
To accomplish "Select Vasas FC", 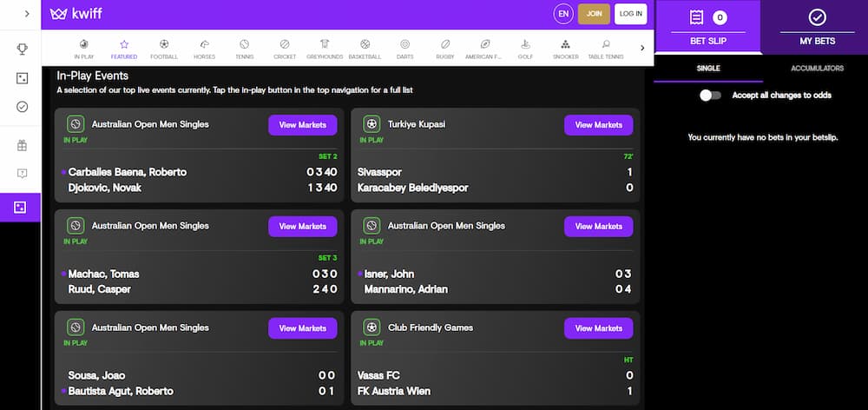I will (378, 375).
